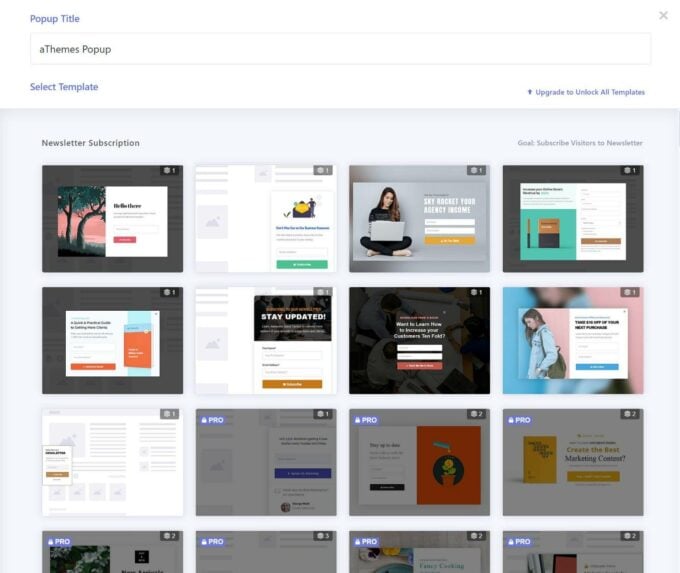Select the teal book mockup template
The height and width of the screenshot is (573, 680).
pyautogui.click(x=573, y=219)
